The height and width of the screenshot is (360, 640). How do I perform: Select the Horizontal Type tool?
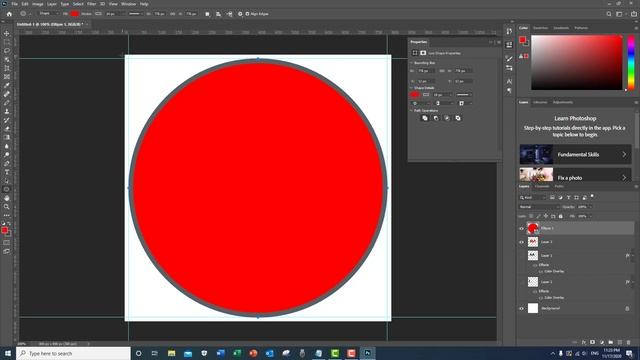(7, 172)
